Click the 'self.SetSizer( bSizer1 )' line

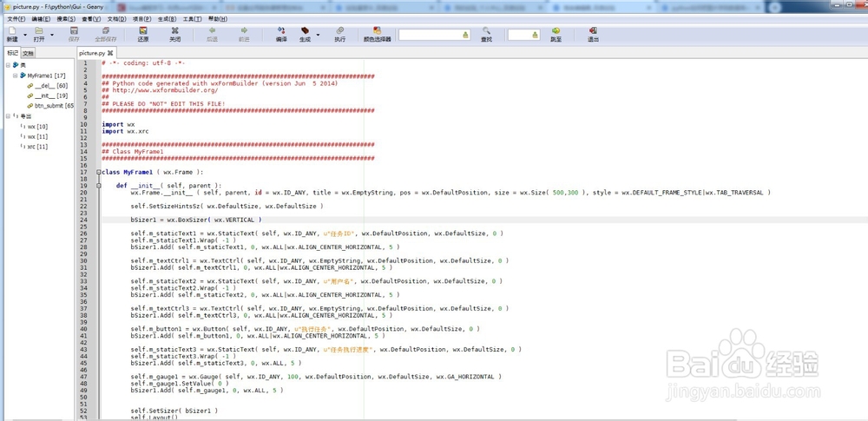pyautogui.click(x=174, y=411)
